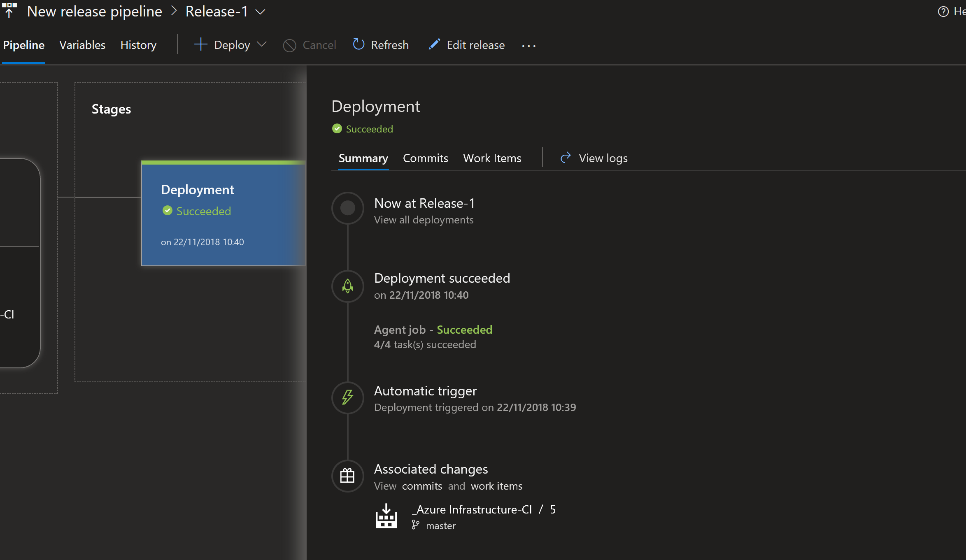Open the work items link under Associated changes

coord(496,486)
